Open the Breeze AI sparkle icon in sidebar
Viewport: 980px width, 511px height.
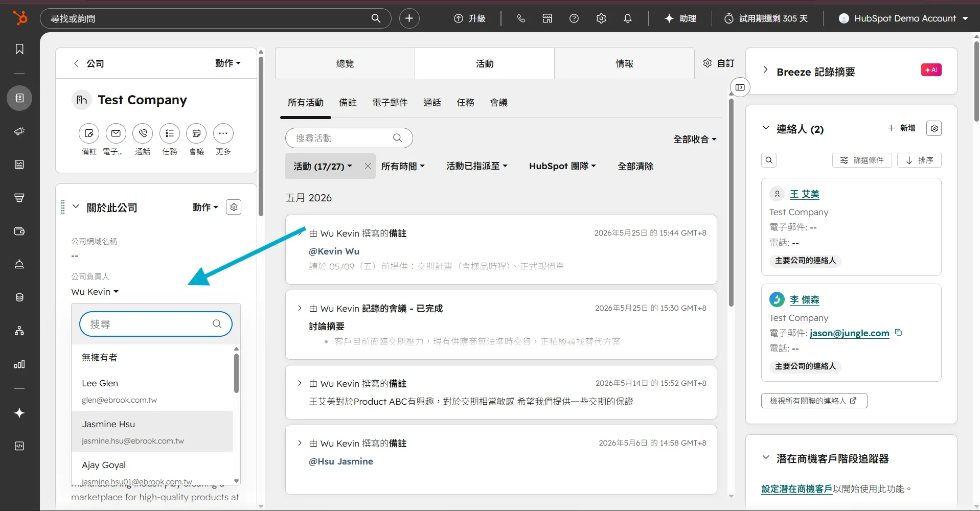point(19,413)
